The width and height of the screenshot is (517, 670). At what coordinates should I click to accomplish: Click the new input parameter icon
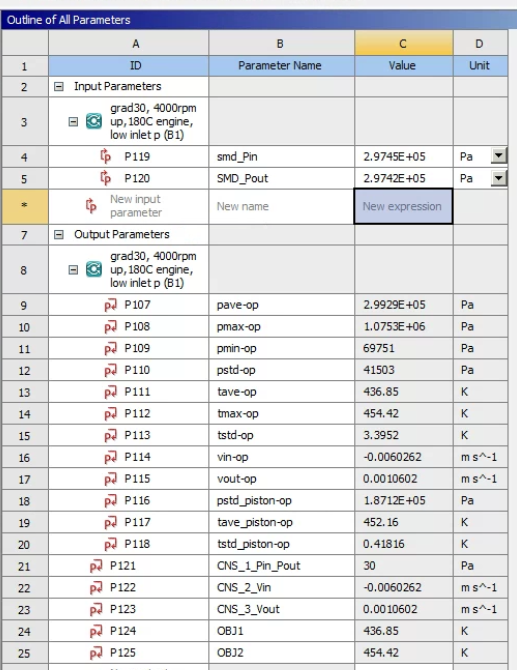91,206
